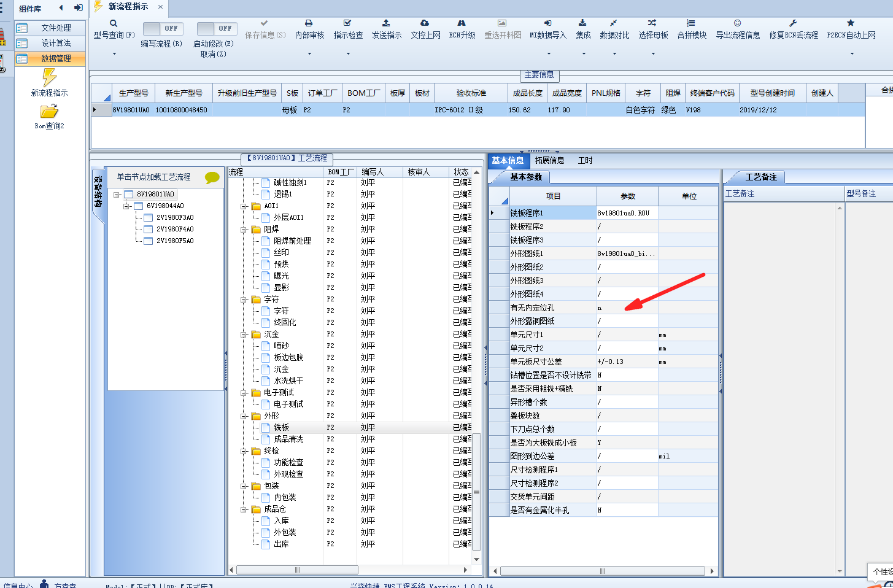Image resolution: width=893 pixels, height=588 pixels.
Task: Click the 指示检查 checkbox icon
Action: click(x=347, y=23)
